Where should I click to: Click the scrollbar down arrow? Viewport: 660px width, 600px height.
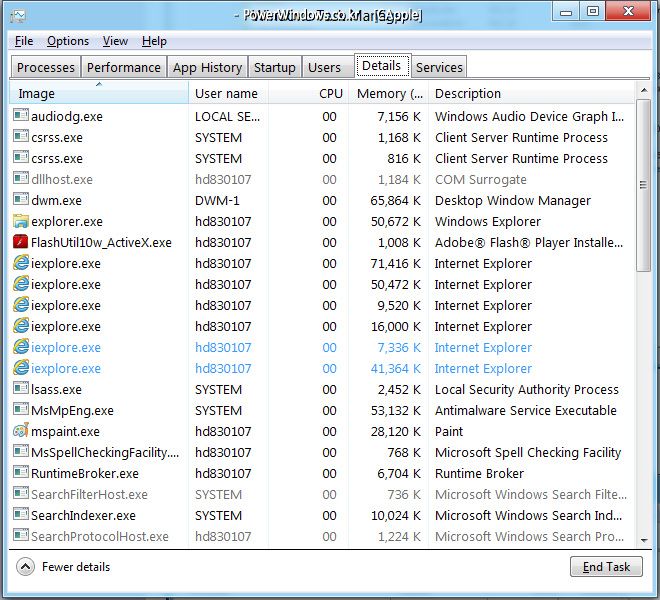click(x=643, y=540)
